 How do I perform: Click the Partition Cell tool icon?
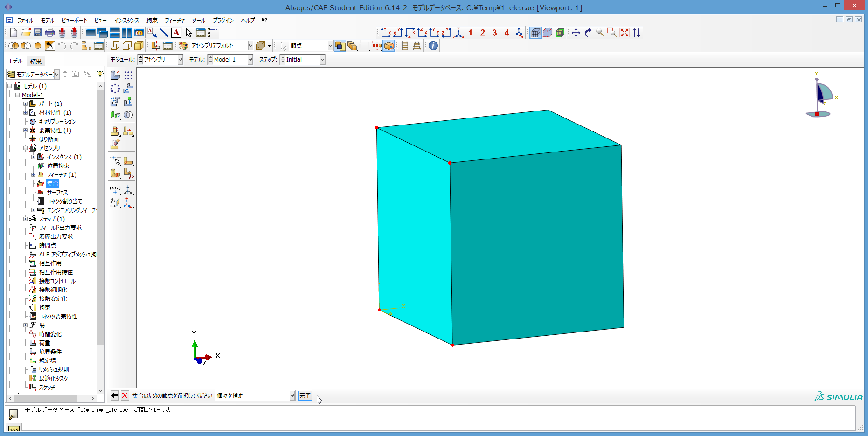tap(115, 174)
